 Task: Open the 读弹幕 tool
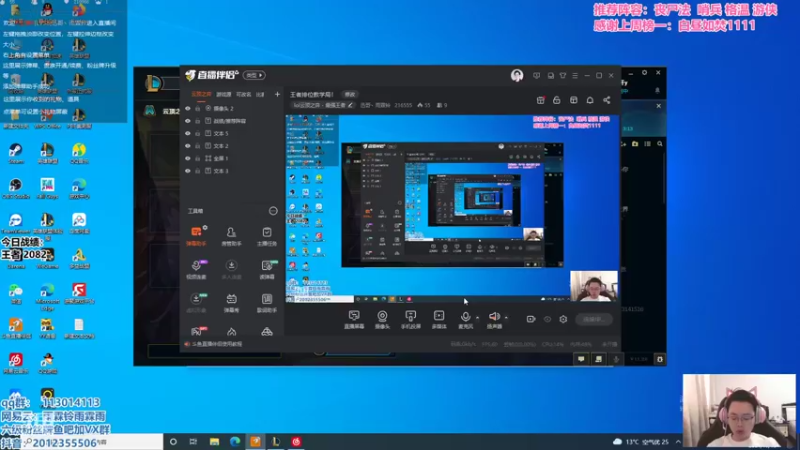[x=267, y=269]
